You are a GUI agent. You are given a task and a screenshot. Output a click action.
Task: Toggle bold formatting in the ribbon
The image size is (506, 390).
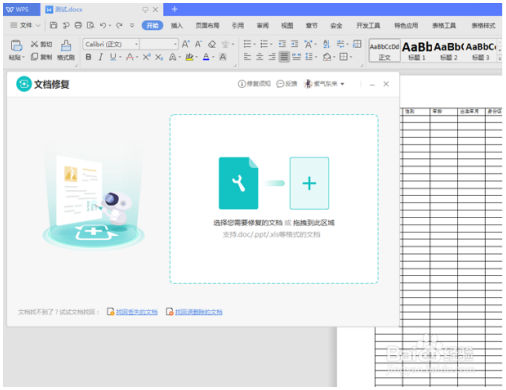point(88,57)
